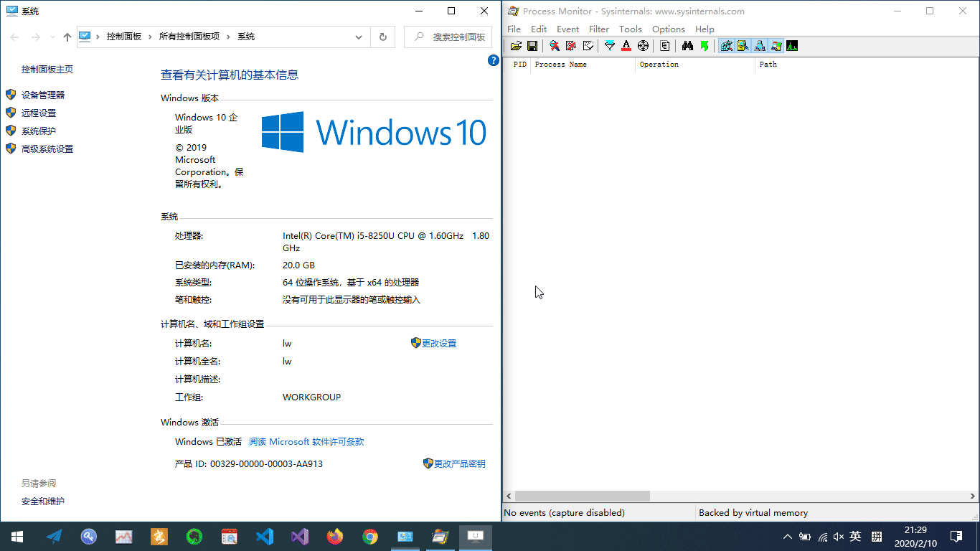Open the Filter dialog funnel icon

[610, 46]
